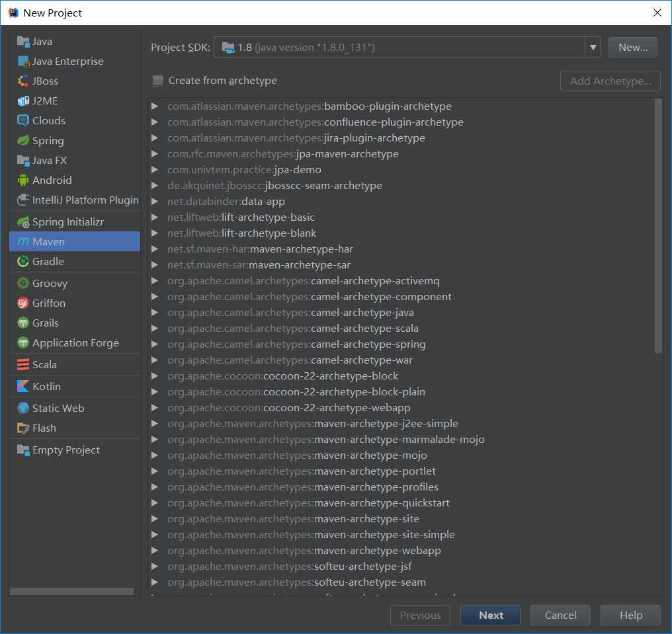Click the Maven icon in sidebar
Screen dimensions: 672x634
[x=22, y=241]
